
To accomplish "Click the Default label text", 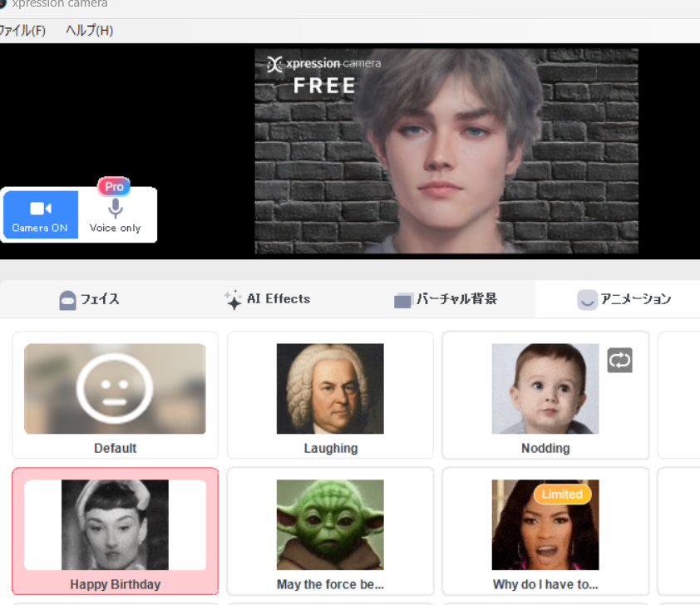I will coord(116,448).
